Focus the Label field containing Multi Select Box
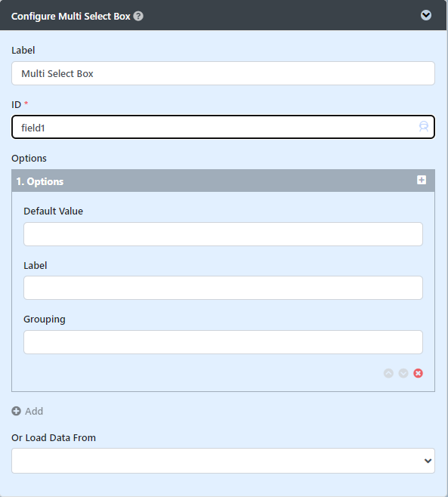 click(x=223, y=73)
